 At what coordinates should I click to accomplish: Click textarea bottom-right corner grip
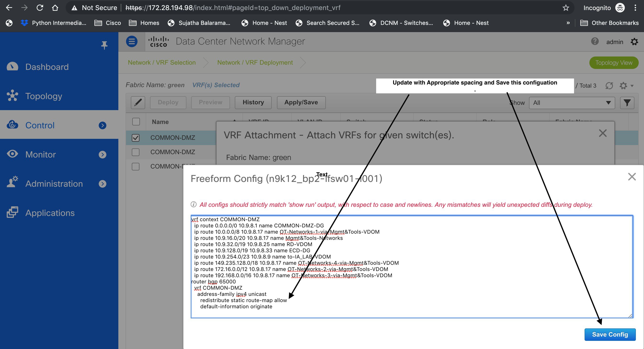(x=630, y=315)
